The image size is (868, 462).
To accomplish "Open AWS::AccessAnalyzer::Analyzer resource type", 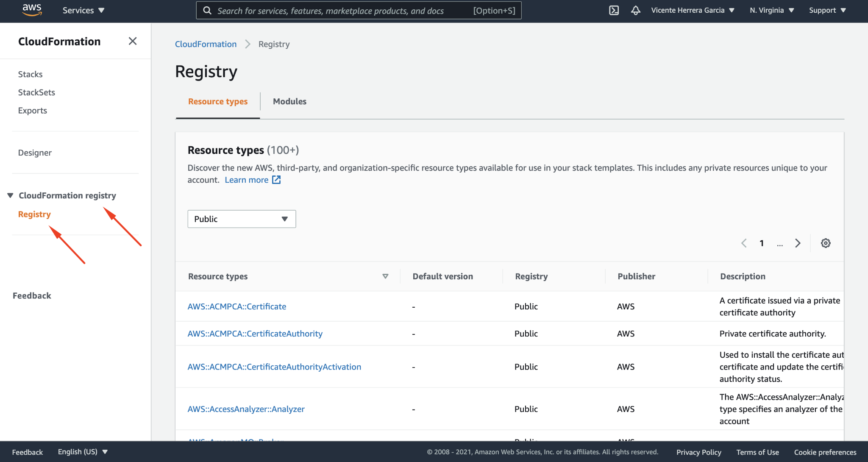I will coord(246,409).
